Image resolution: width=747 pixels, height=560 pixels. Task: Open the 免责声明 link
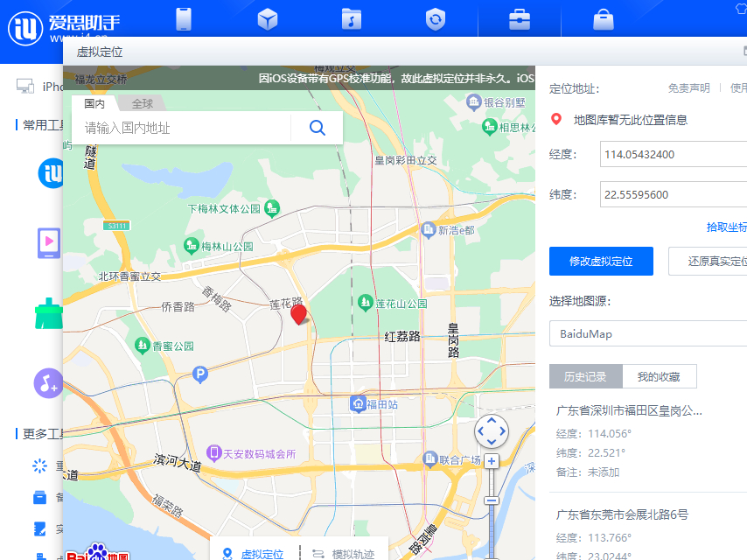pyautogui.click(x=689, y=88)
